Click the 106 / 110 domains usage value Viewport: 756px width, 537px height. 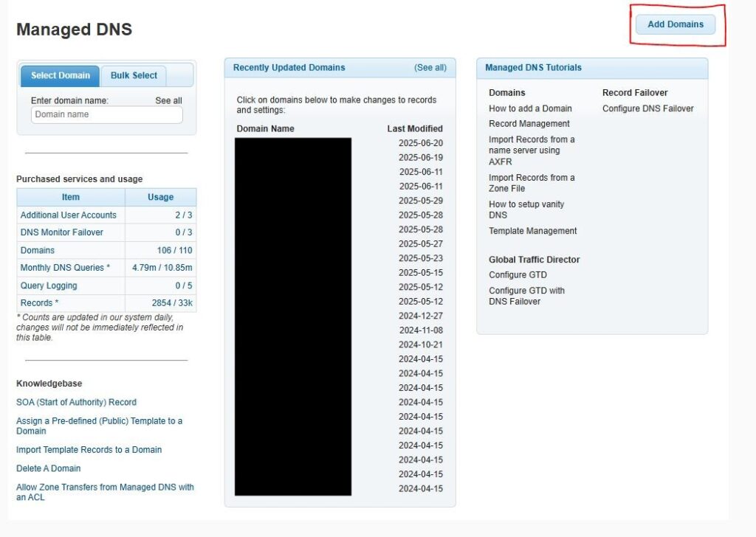[x=174, y=250]
